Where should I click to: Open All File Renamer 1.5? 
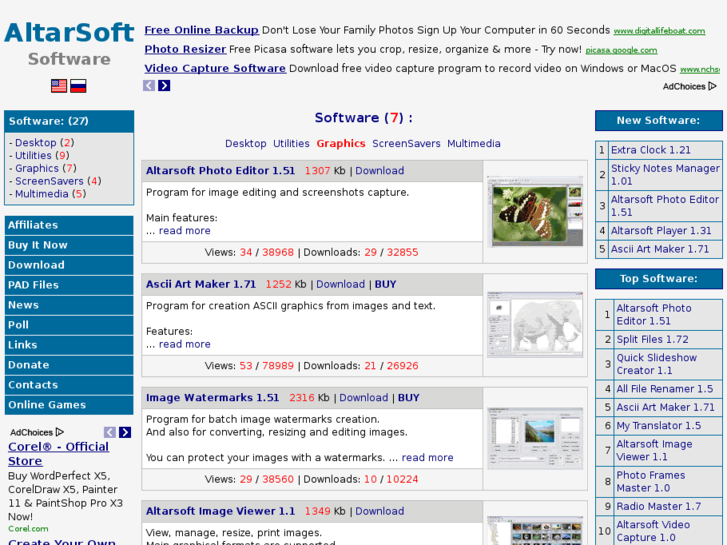pyautogui.click(x=664, y=389)
